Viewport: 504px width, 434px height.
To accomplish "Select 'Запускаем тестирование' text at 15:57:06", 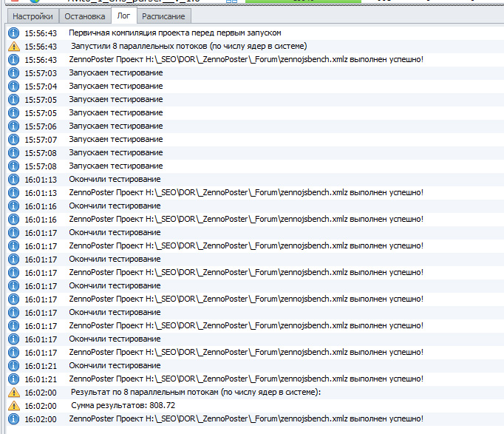I will coord(116,126).
